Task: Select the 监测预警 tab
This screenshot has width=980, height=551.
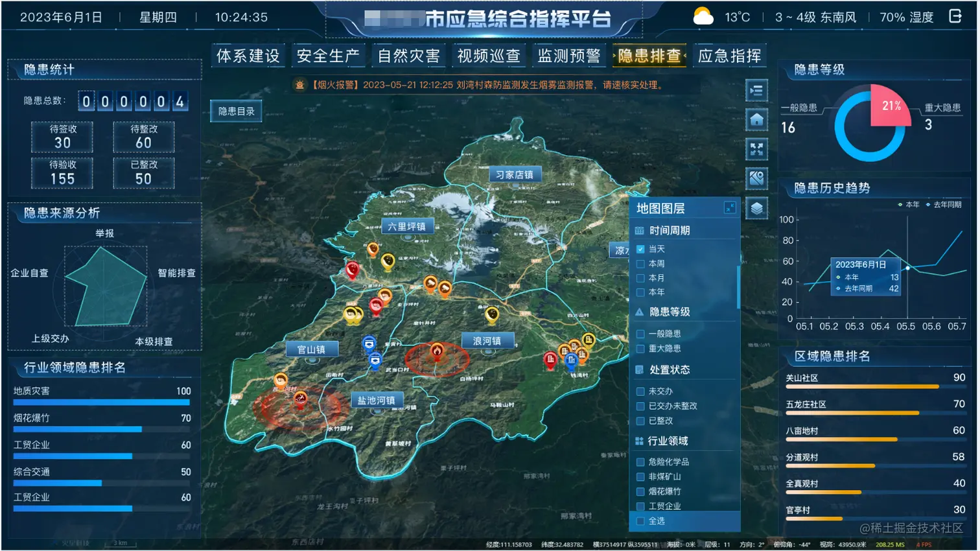Action: coord(569,56)
